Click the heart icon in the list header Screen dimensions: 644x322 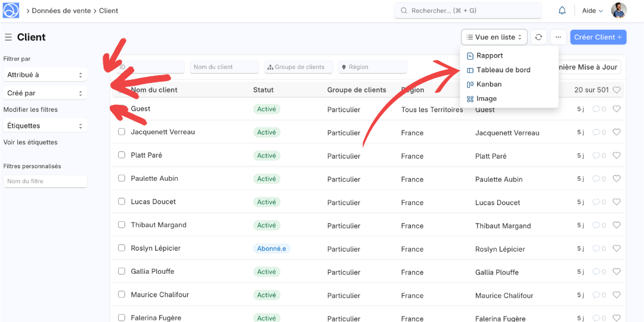click(617, 90)
